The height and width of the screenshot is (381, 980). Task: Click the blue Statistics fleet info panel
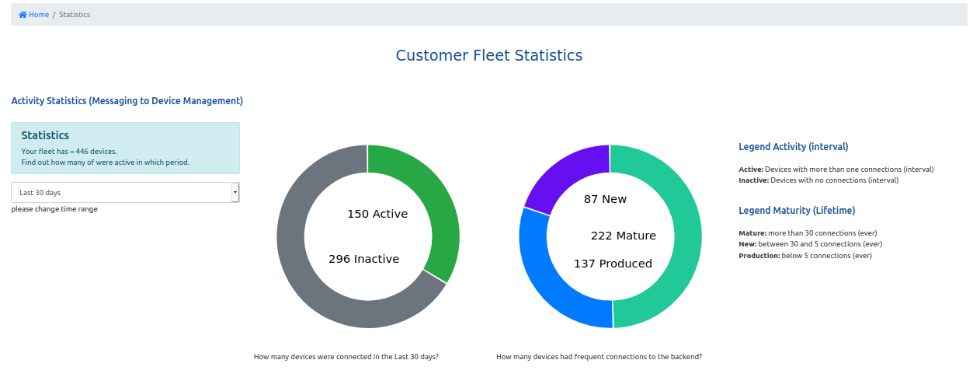125,148
